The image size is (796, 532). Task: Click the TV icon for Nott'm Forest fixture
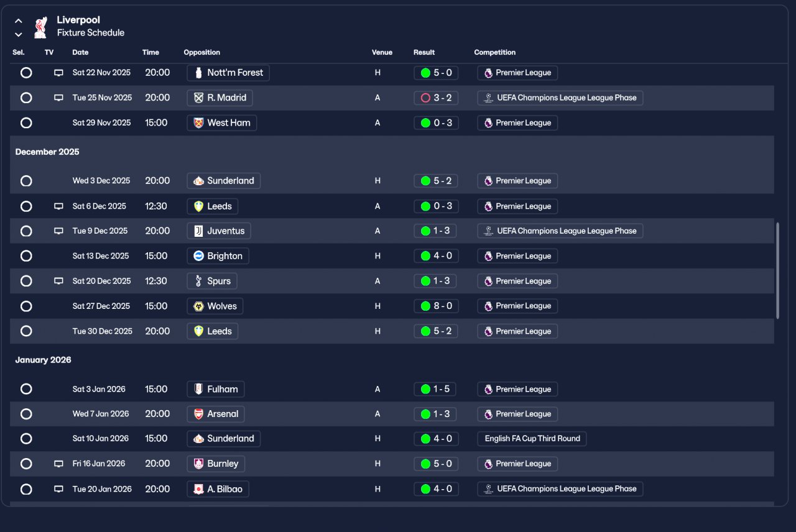tap(58, 73)
